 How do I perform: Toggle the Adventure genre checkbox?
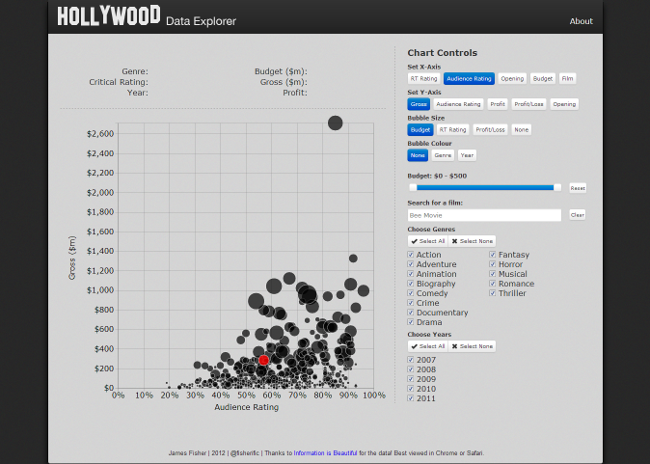[410, 264]
